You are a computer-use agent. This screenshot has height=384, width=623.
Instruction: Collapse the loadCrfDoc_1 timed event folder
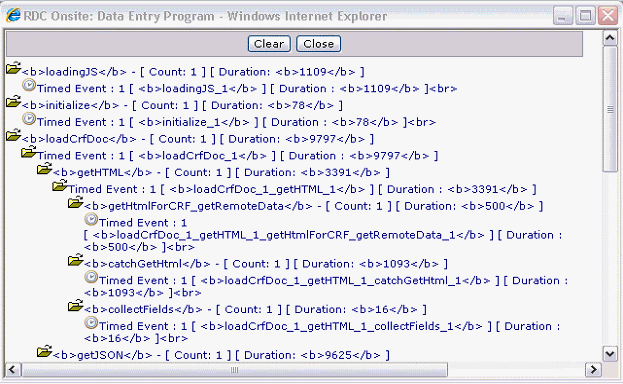pyautogui.click(x=29, y=152)
